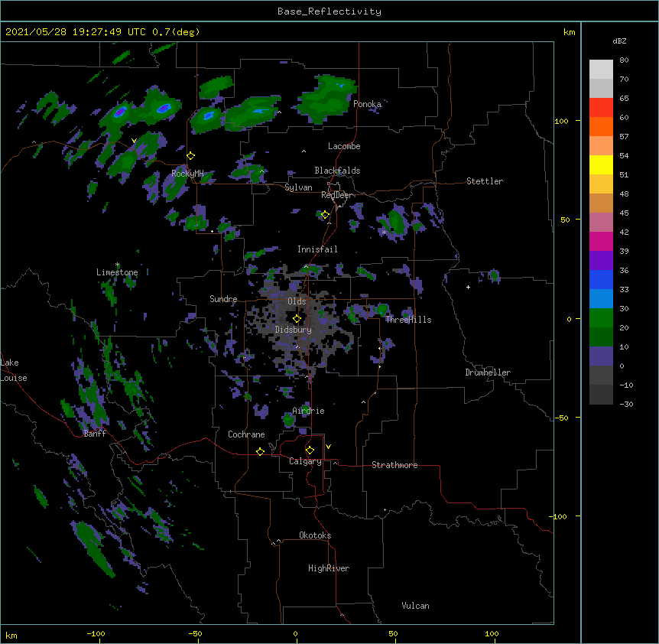Select the dBZ legend heading
The image size is (659, 644).
tap(619, 41)
